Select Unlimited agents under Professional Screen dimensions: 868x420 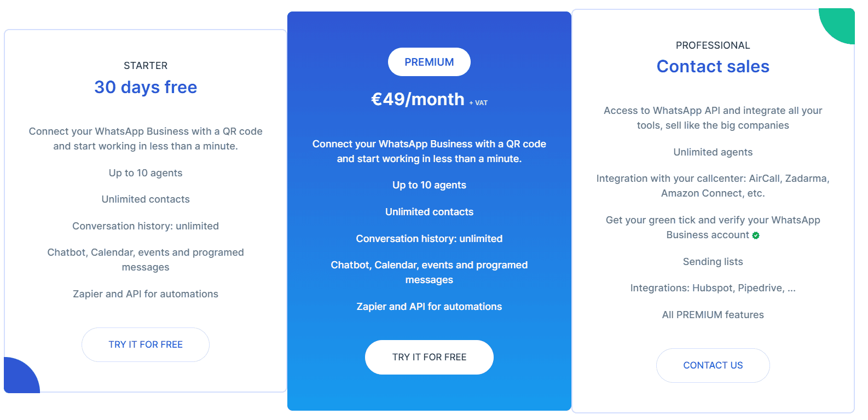coord(713,152)
